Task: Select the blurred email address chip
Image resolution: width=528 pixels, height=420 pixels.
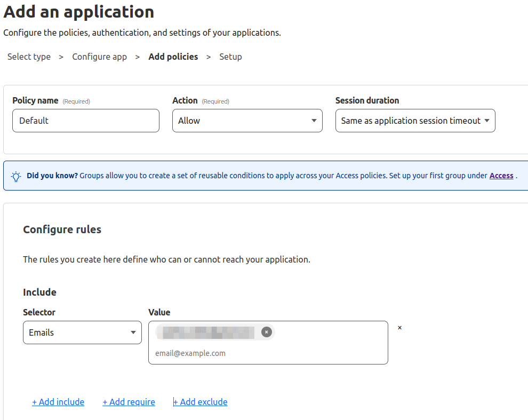Action: tap(208, 332)
